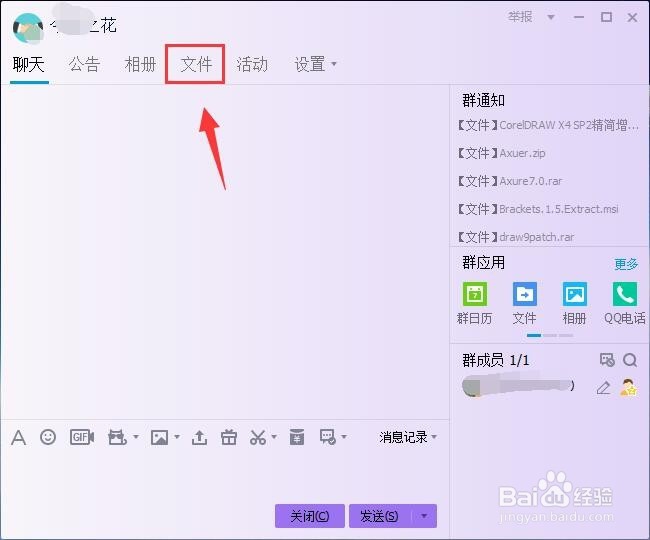Send a gift with the gift icon
Image resolution: width=650 pixels, height=540 pixels.
229,437
